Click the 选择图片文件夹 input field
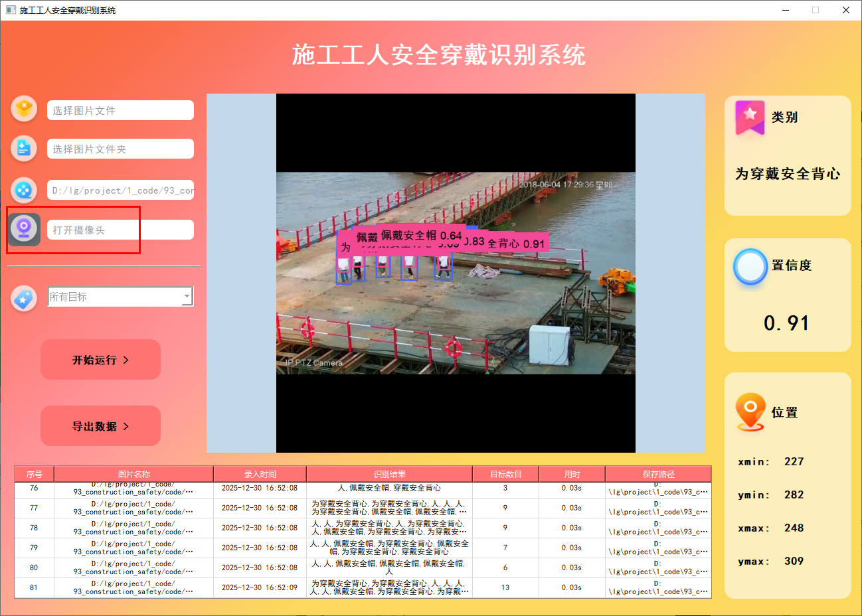 coord(120,149)
